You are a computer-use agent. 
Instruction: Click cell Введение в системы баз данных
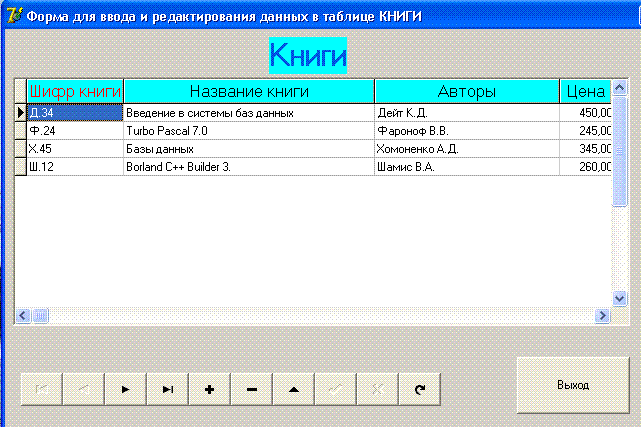(249, 113)
